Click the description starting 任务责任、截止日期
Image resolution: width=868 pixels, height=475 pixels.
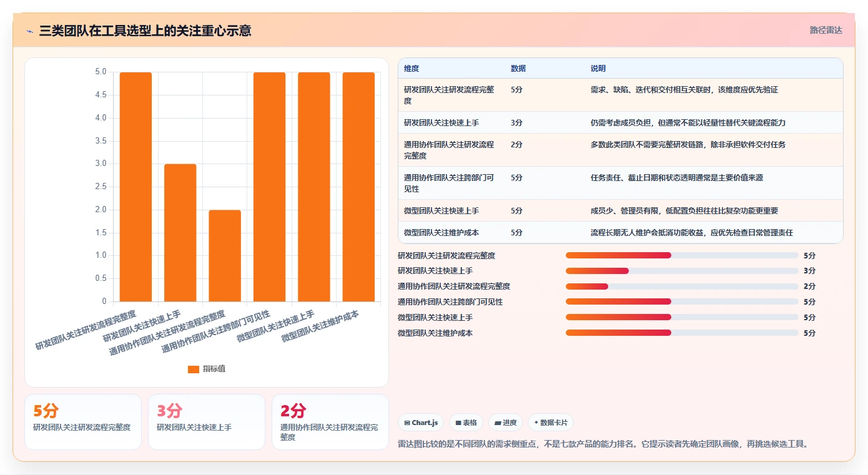coord(677,178)
